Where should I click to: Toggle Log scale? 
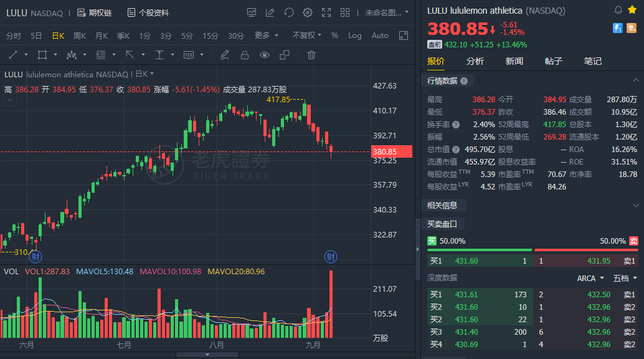pos(355,36)
